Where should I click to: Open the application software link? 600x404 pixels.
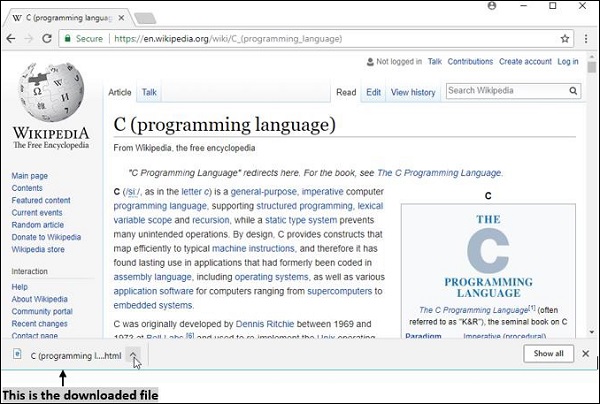(153, 291)
